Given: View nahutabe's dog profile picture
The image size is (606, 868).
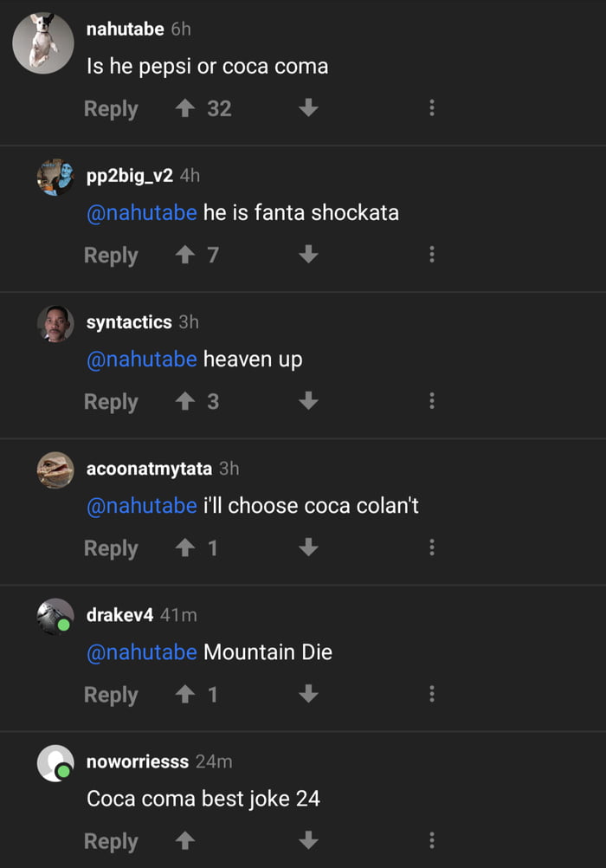Looking at the screenshot, I should [x=42, y=43].
